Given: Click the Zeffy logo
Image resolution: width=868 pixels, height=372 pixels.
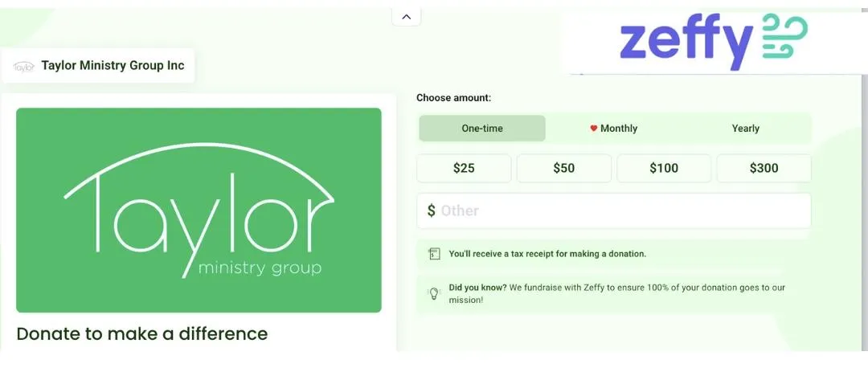Looking at the screenshot, I should [x=714, y=43].
